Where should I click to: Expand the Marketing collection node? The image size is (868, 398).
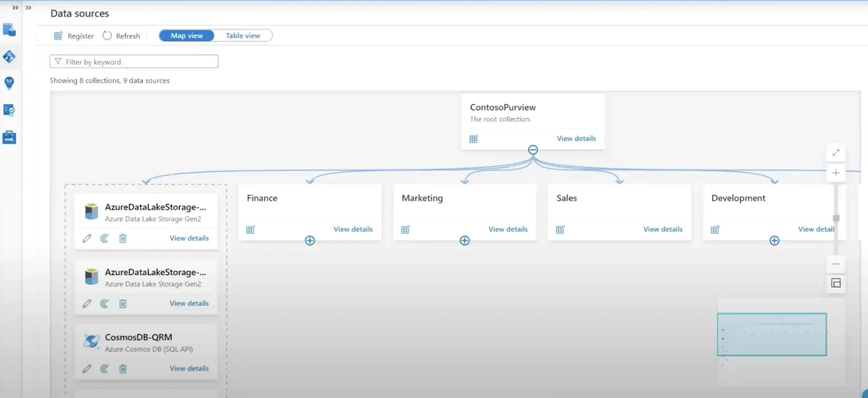click(465, 240)
